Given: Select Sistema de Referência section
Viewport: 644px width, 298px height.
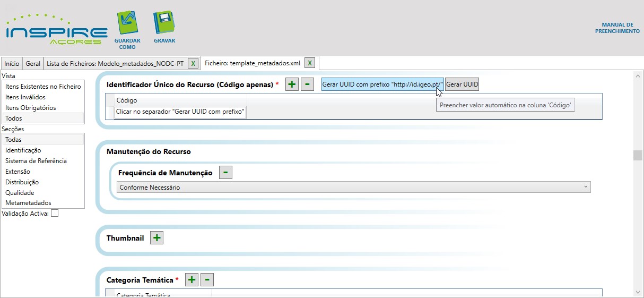Looking at the screenshot, I should coord(36,161).
